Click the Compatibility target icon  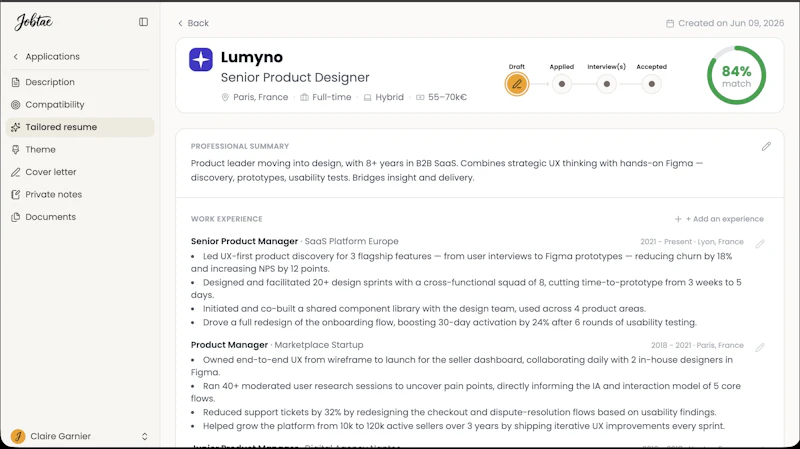coord(16,105)
